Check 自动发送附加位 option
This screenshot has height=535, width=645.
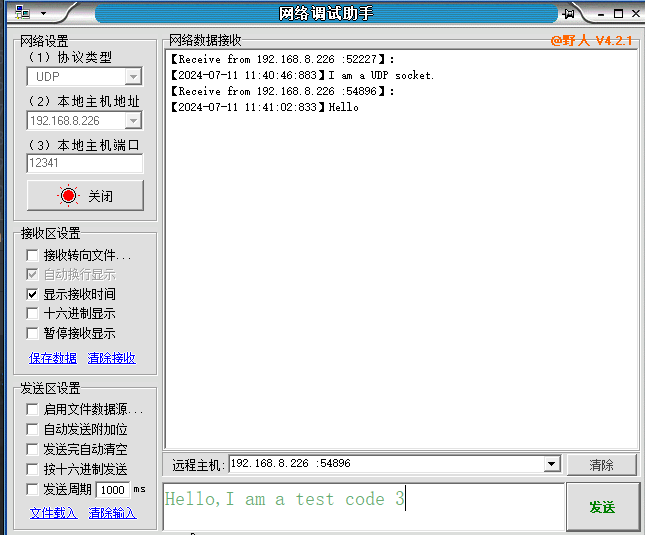[x=32, y=429]
